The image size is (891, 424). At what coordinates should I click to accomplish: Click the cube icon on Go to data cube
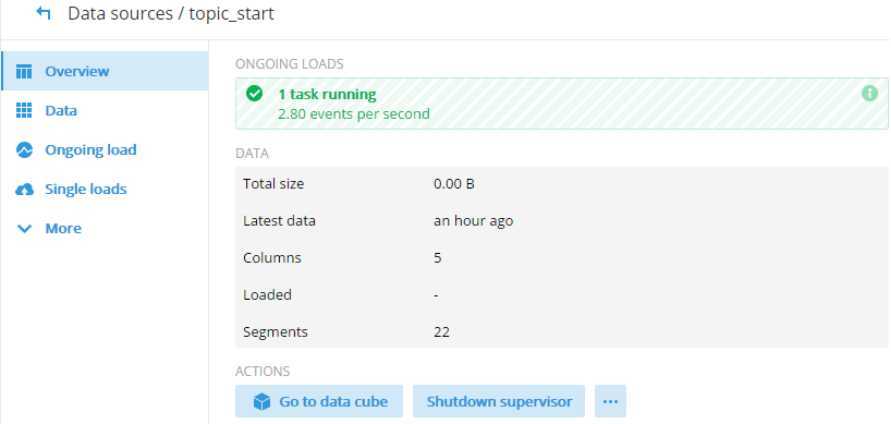tap(261, 402)
